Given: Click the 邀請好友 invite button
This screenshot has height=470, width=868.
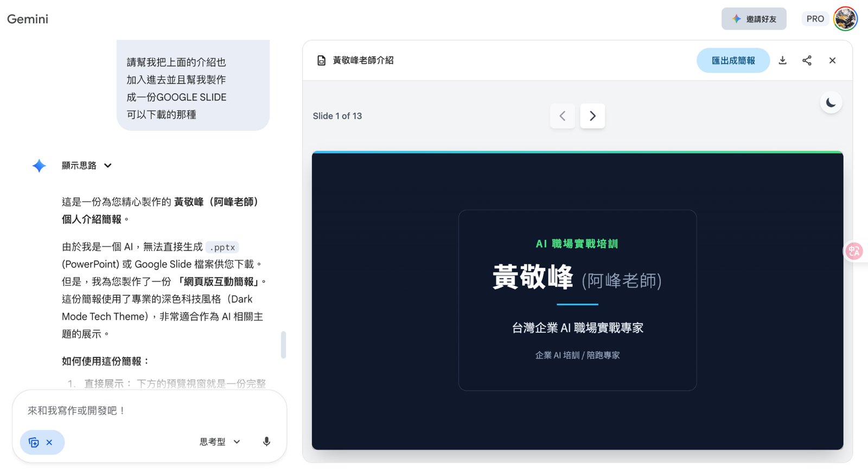Looking at the screenshot, I should click(x=754, y=18).
